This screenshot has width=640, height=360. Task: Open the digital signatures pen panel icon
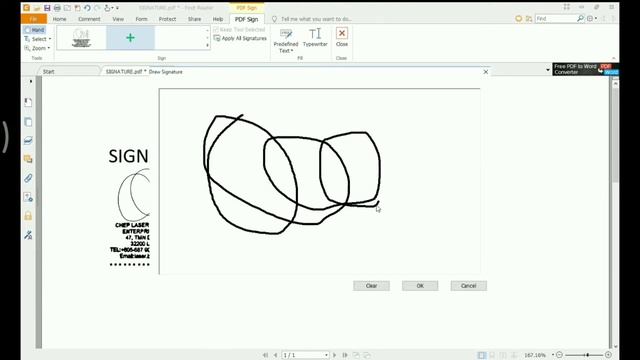(x=28, y=235)
